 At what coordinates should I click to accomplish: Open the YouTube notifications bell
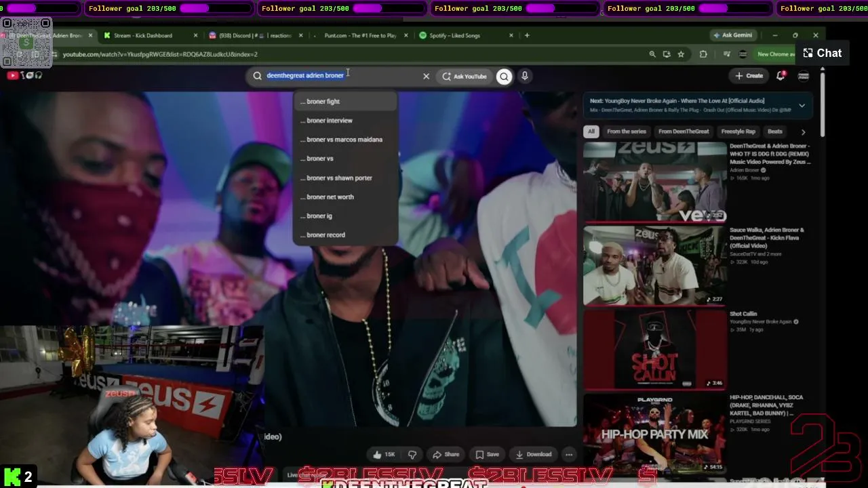tap(781, 75)
